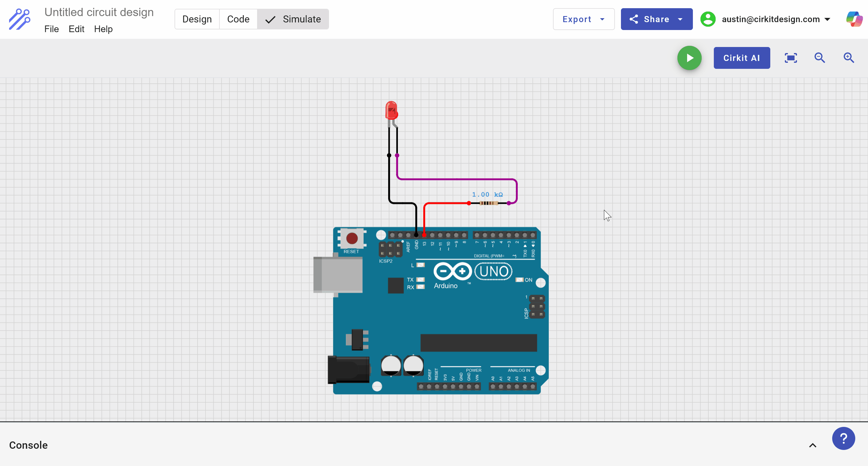Rename the Untitled circuit design title
The height and width of the screenshot is (466, 868).
[99, 12]
